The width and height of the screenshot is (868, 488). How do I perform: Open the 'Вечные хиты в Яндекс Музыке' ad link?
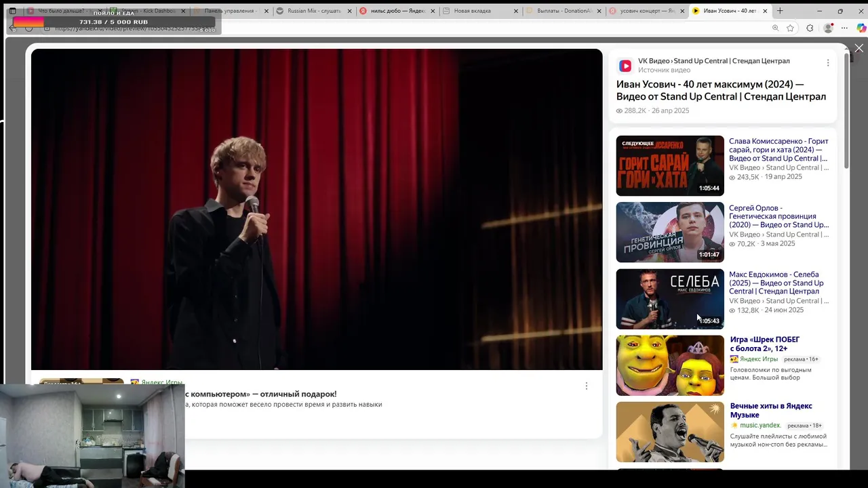coord(771,410)
